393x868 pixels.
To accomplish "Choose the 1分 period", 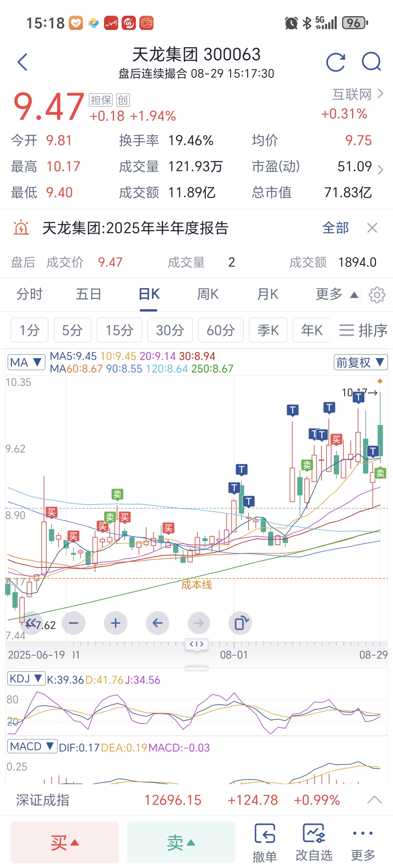I will click(x=30, y=330).
